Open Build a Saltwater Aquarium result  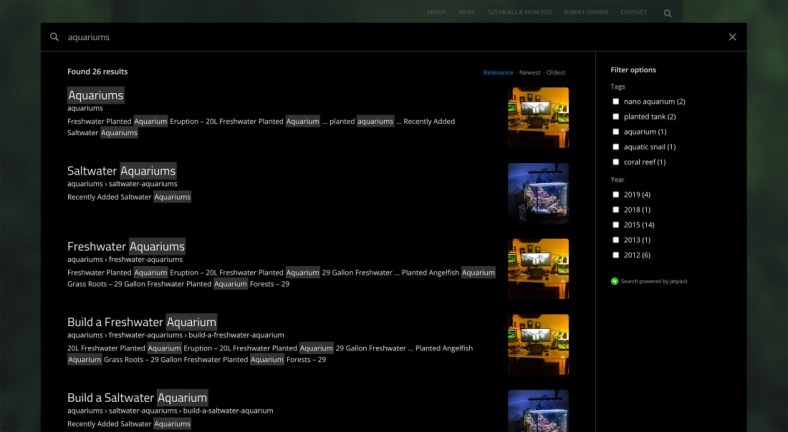tap(137, 397)
